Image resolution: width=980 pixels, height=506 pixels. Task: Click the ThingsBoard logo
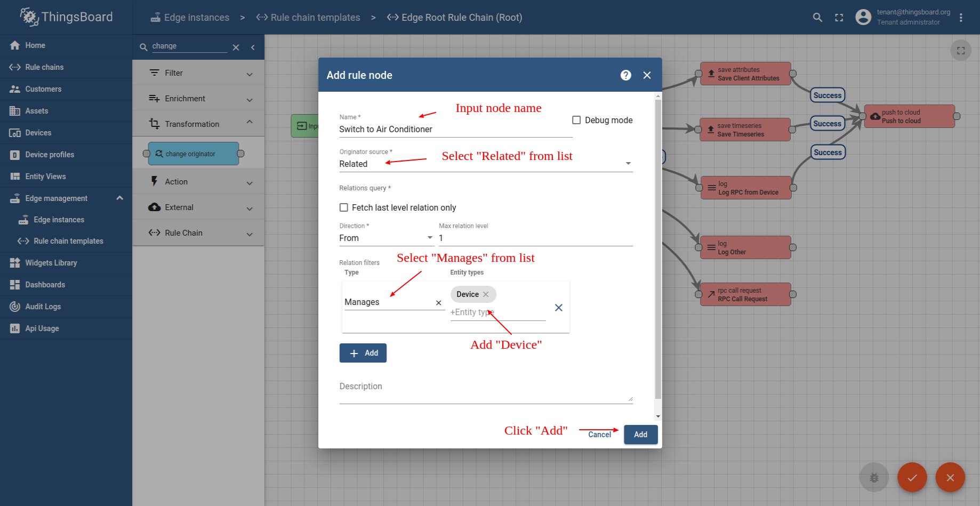[x=66, y=17]
